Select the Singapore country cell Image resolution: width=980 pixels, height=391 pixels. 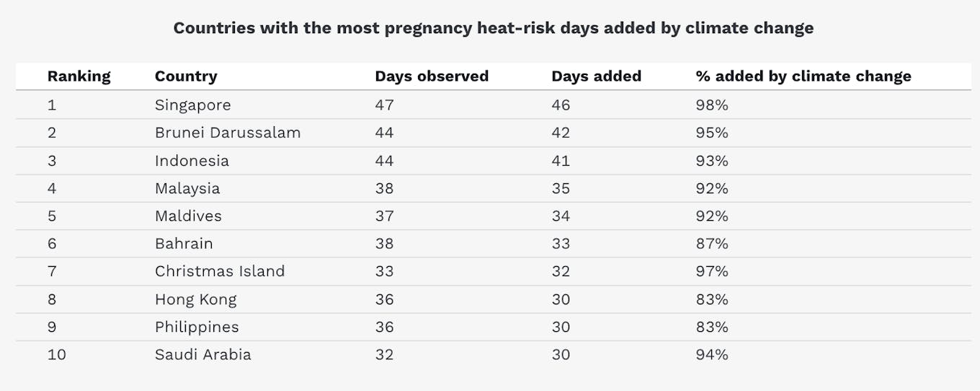point(193,105)
